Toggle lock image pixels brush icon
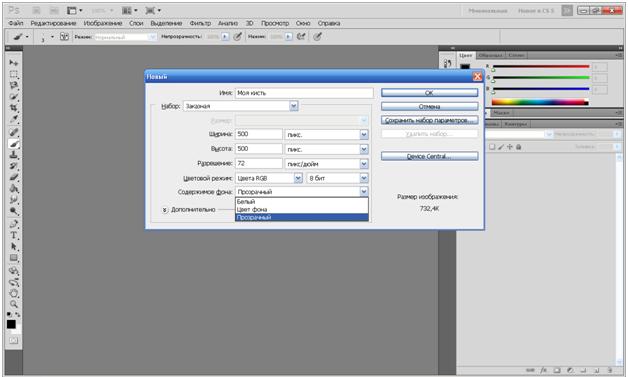 pos(501,147)
